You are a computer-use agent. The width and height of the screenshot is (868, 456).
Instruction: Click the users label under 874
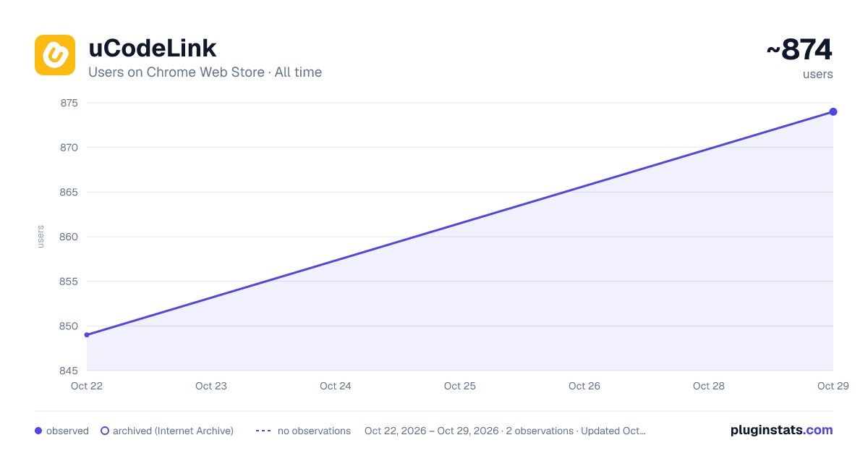click(817, 74)
